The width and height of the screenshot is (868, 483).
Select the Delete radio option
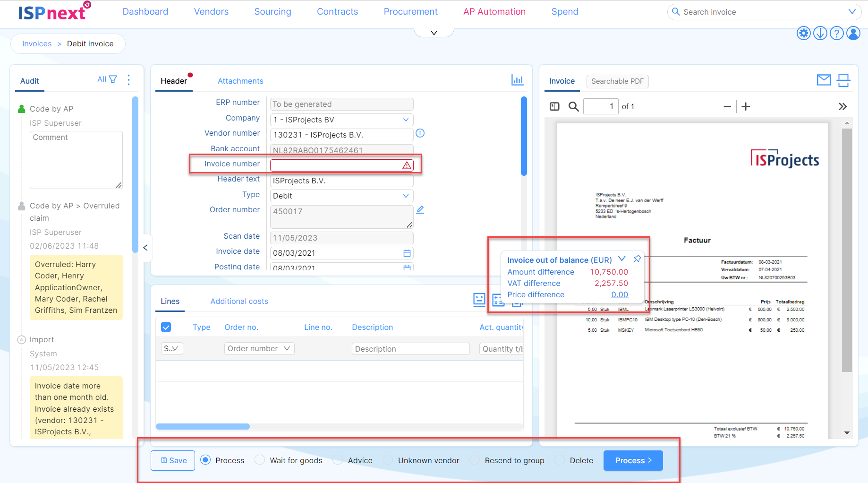[560, 460]
